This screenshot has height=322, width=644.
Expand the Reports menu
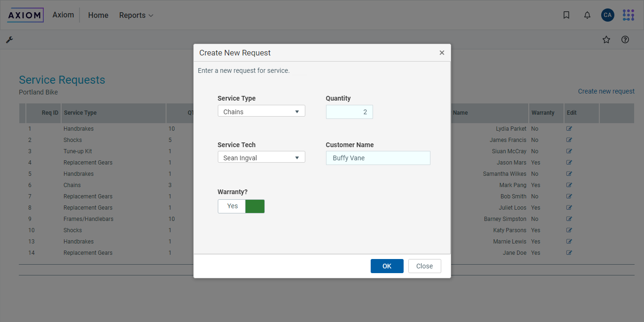(x=136, y=16)
